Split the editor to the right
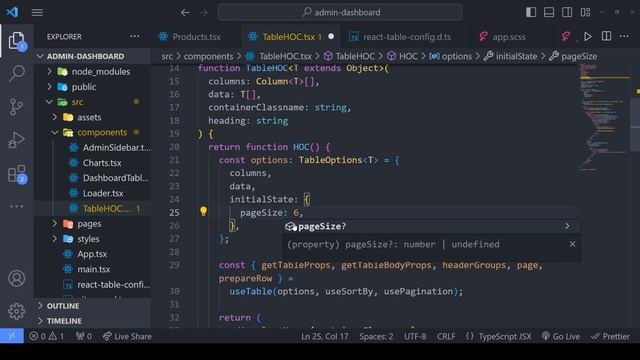 coord(607,36)
